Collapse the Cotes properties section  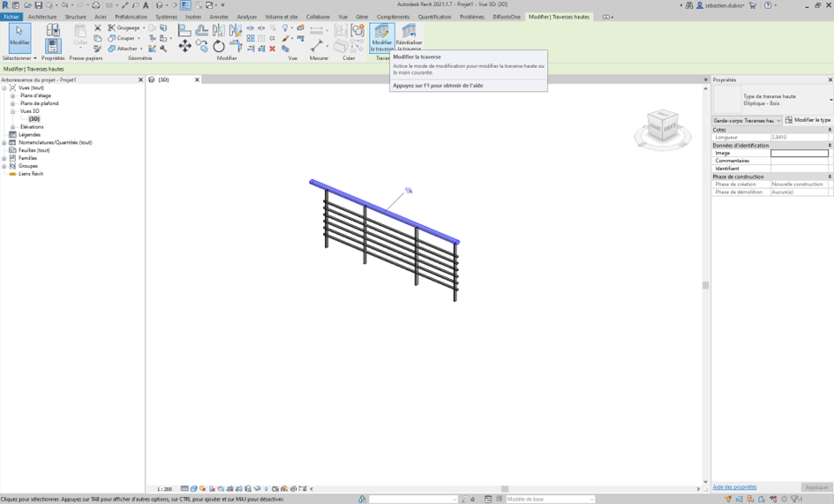click(830, 130)
